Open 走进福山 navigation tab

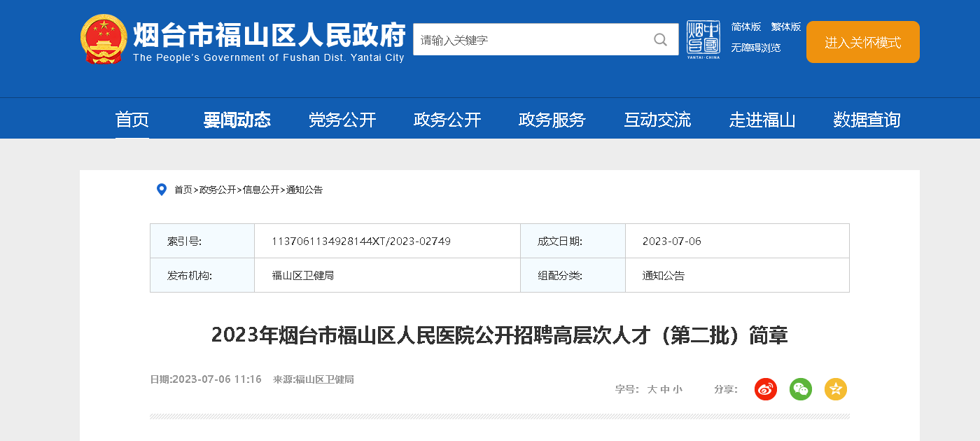pyautogui.click(x=762, y=120)
